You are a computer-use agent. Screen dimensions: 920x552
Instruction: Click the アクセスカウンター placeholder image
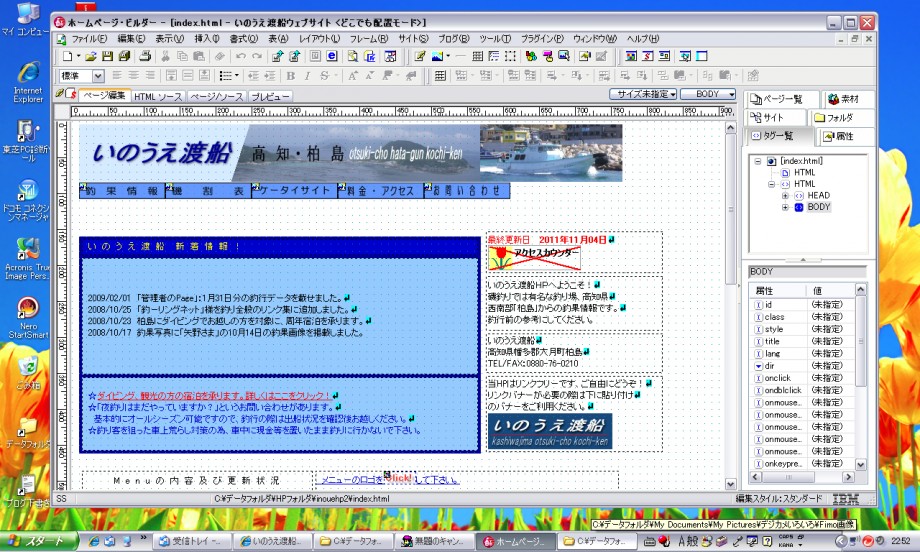pyautogui.click(x=534, y=258)
